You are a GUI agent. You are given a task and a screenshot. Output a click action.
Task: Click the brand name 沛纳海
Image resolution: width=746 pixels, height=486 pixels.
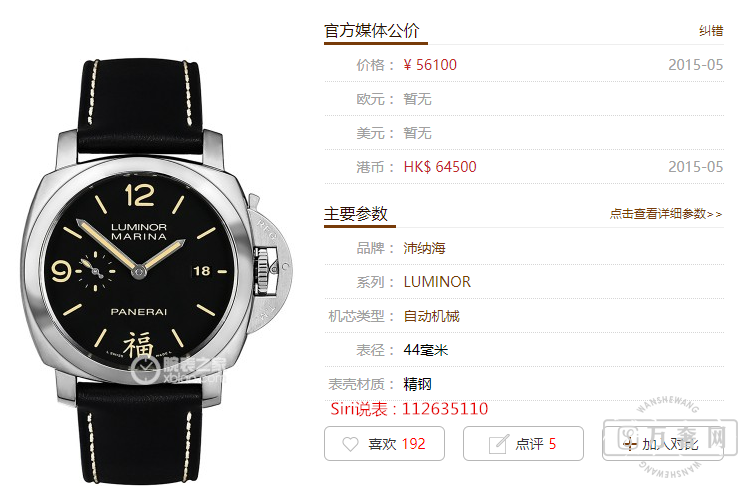424,248
